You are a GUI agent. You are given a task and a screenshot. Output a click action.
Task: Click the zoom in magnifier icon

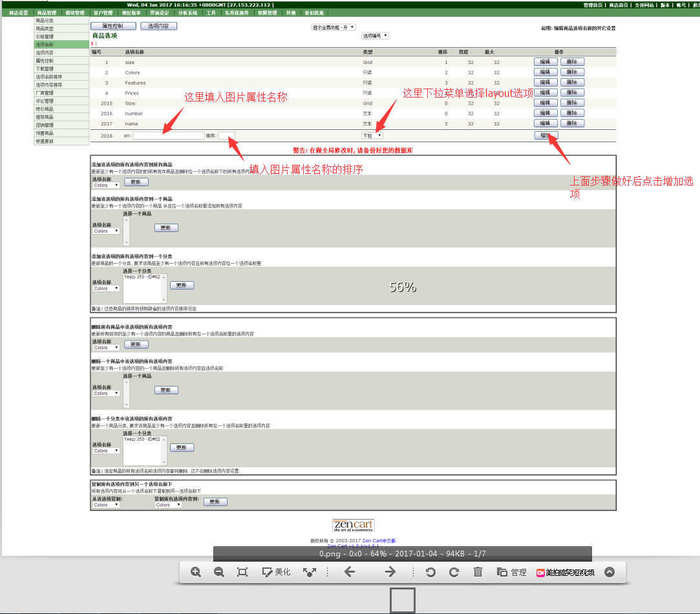point(196,572)
